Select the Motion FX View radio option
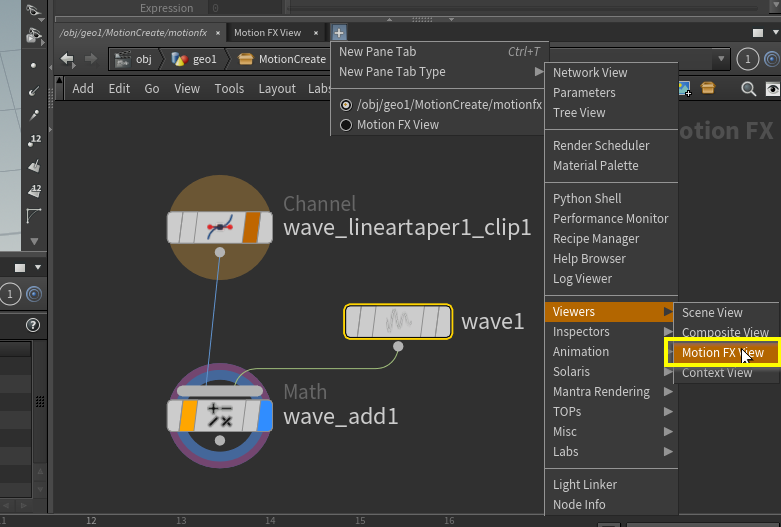The image size is (781, 527). [346, 125]
